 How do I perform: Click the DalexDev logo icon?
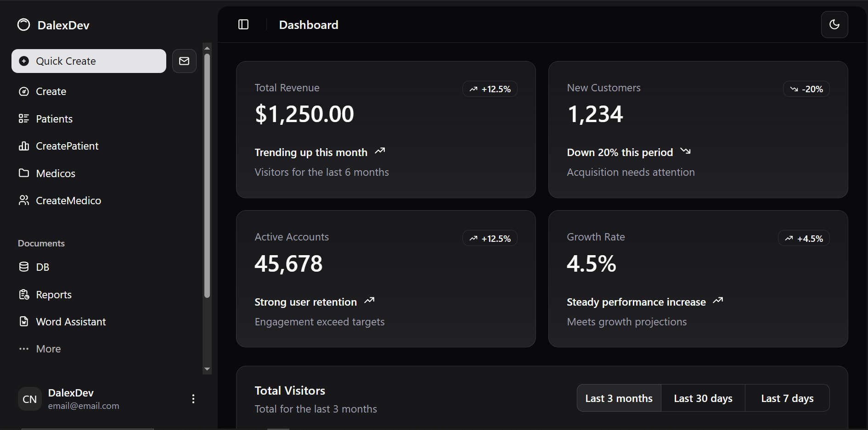[24, 25]
